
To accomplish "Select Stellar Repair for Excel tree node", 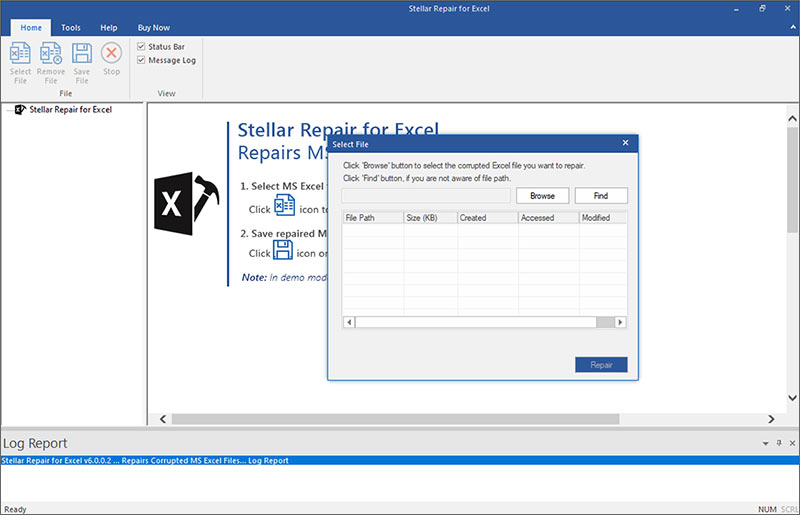I will 70,110.
